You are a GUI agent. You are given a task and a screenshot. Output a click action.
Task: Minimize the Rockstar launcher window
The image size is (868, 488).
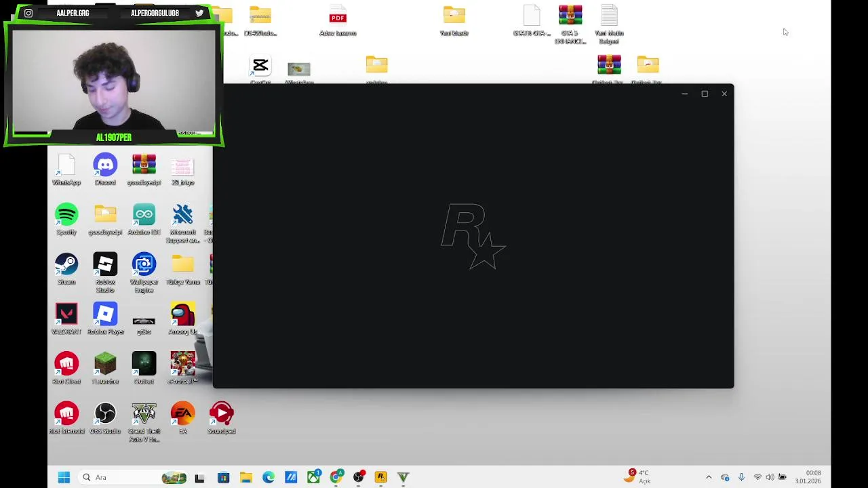click(684, 94)
